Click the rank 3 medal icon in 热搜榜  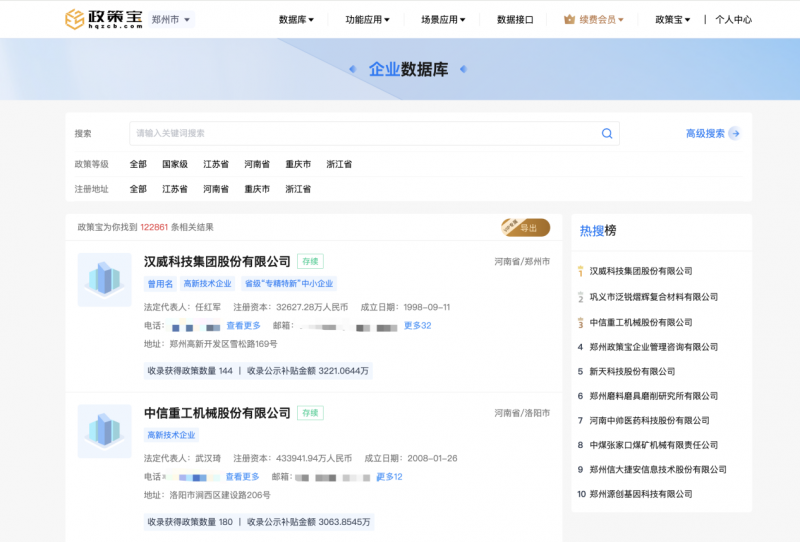pos(580,323)
